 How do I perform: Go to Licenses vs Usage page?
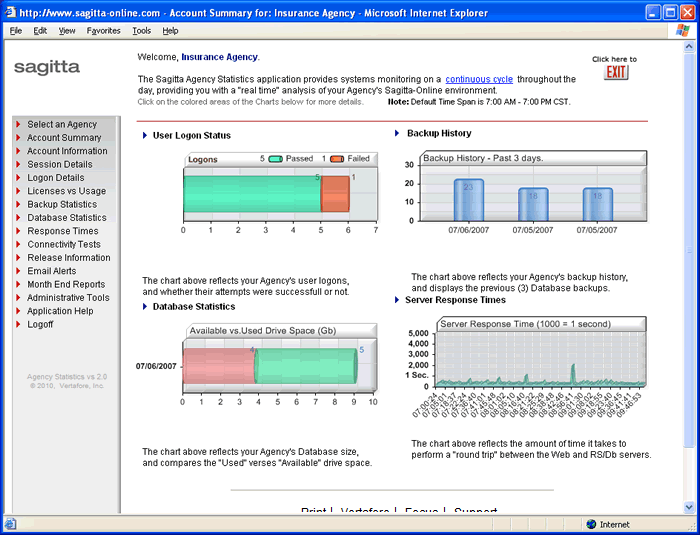[66, 191]
